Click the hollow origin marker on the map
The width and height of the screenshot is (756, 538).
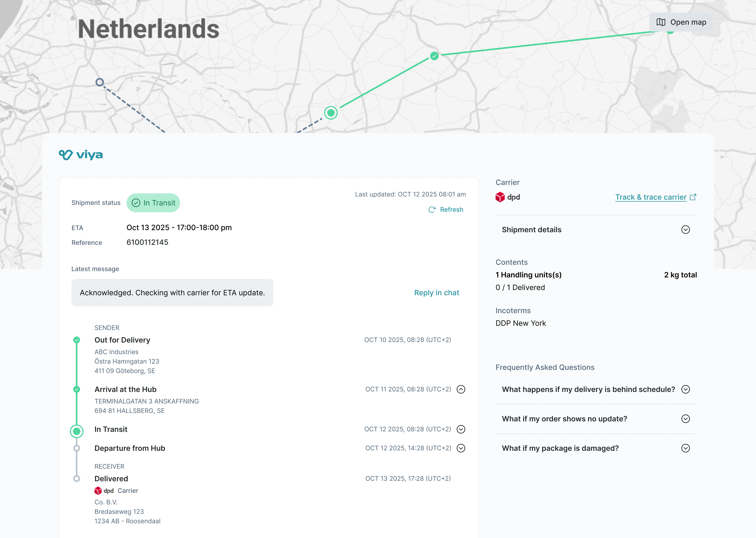coord(100,82)
